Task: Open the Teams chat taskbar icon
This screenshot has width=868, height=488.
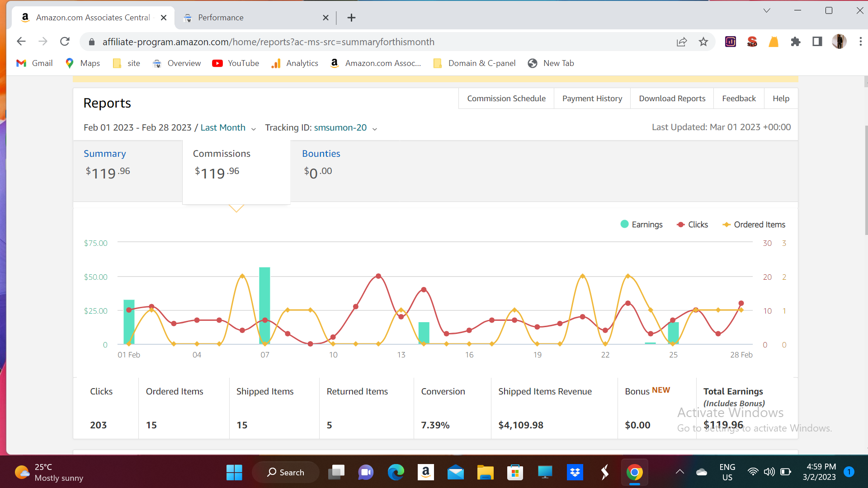Action: point(366,473)
